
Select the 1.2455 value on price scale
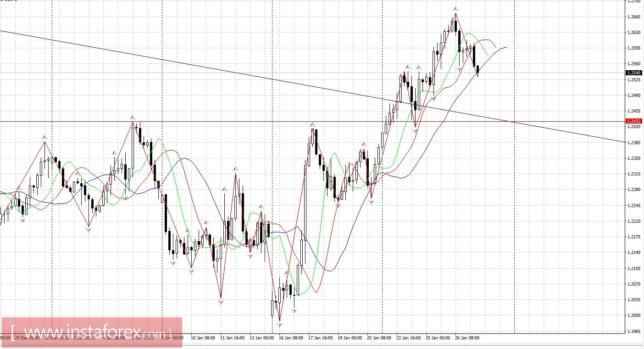tap(634, 111)
